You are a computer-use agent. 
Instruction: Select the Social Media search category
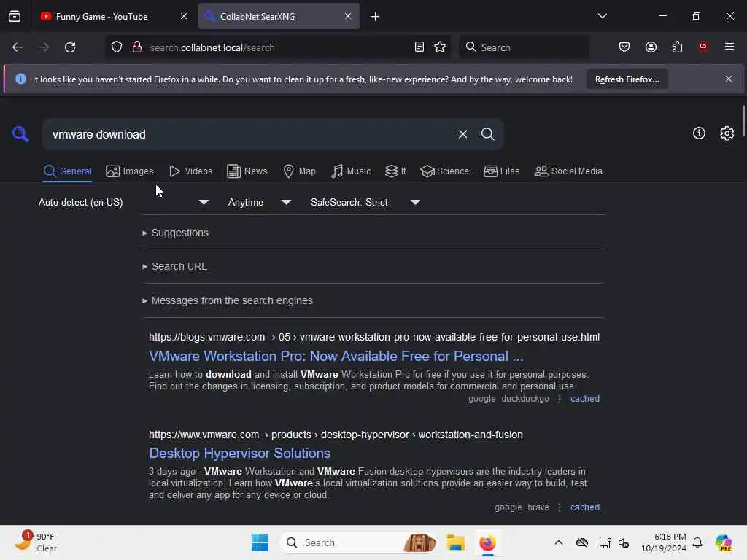pyautogui.click(x=568, y=171)
